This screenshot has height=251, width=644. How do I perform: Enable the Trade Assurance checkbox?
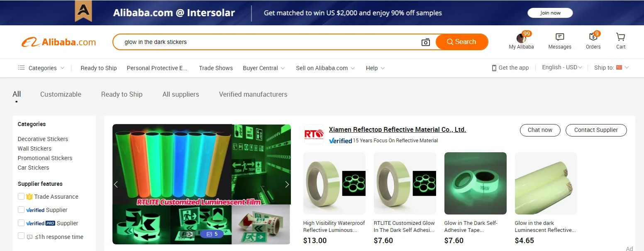click(21, 196)
